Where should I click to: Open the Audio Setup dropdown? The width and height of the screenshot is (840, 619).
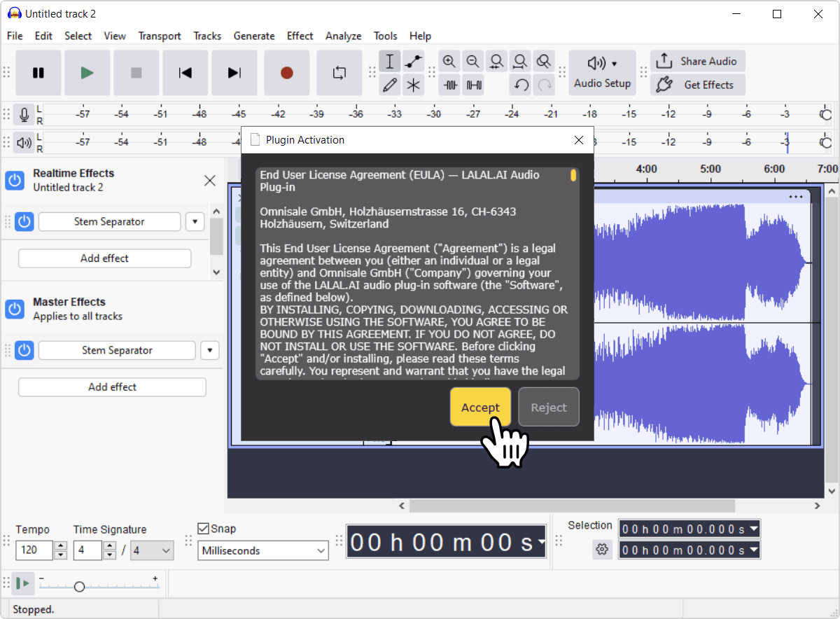(602, 73)
